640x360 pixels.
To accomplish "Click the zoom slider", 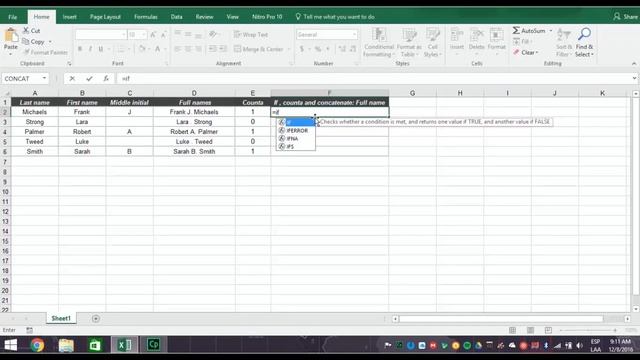I will tap(588, 330).
